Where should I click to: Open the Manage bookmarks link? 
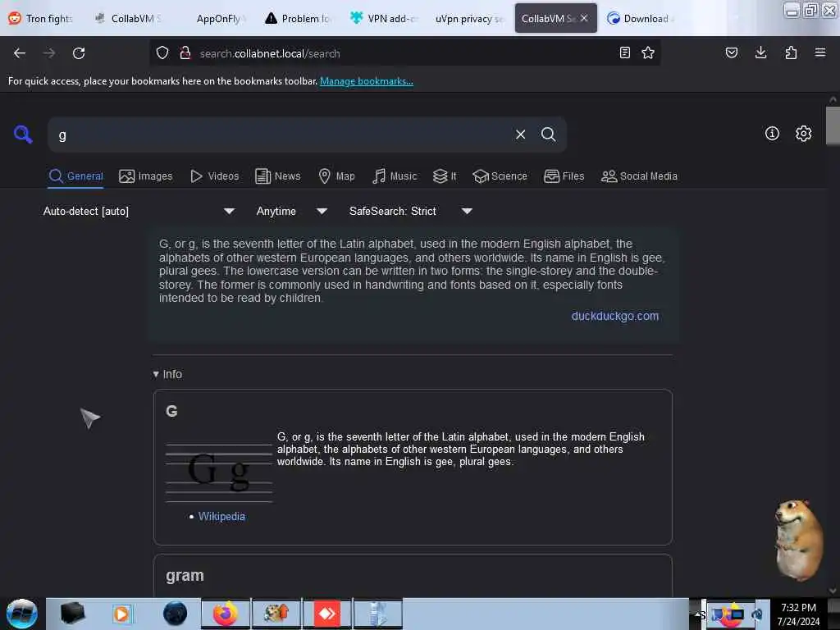point(367,81)
